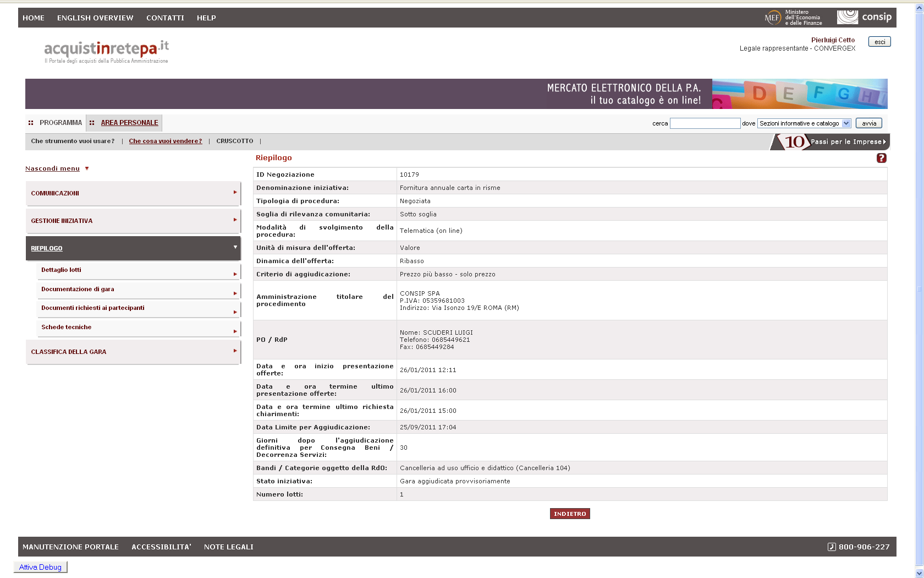Focus the cerca search input field

coord(705,123)
